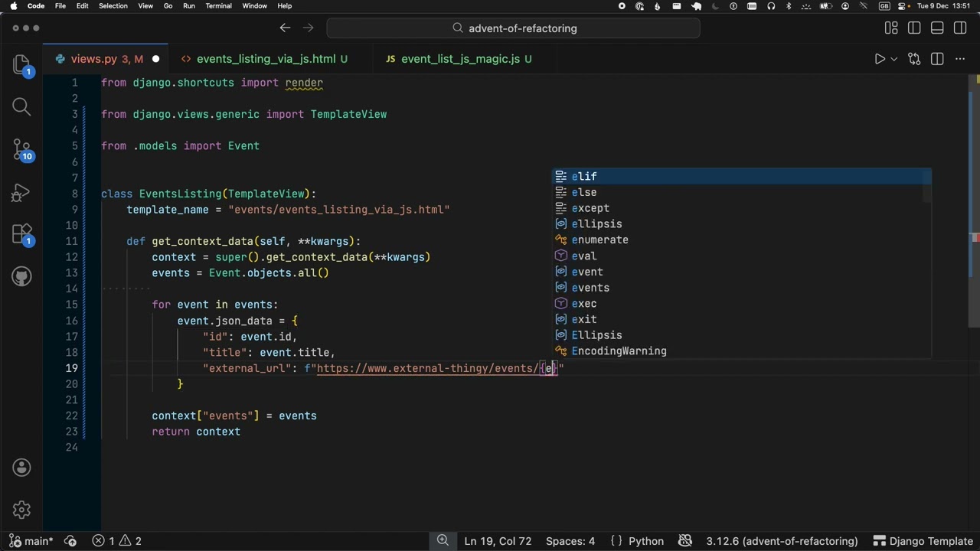Screen dimensions: 980x551
Task: Open the Selection menu
Action: tap(113, 6)
